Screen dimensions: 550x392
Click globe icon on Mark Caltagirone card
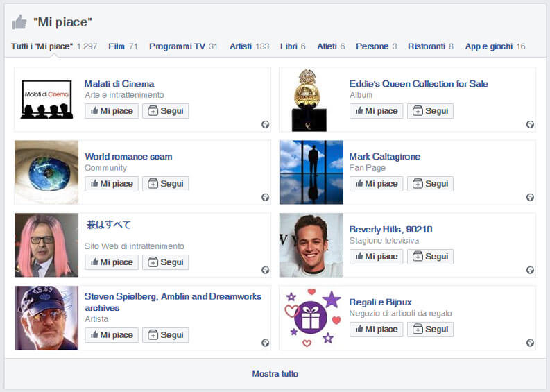tap(530, 197)
